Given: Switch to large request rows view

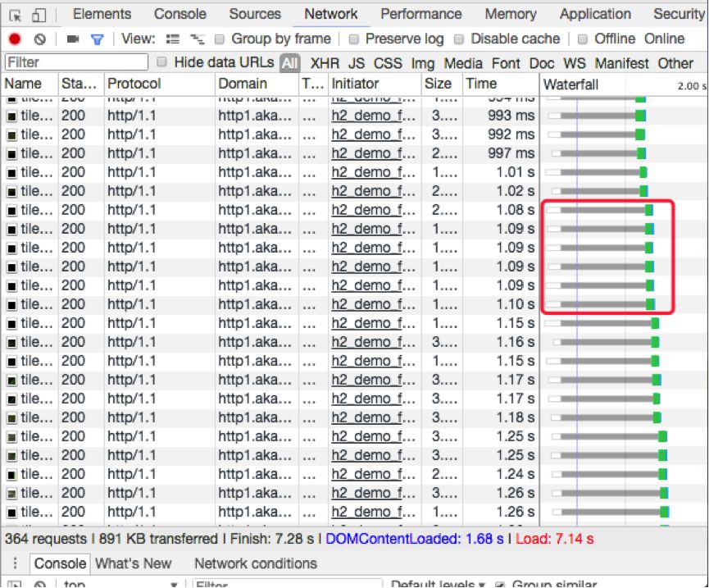Looking at the screenshot, I should 172,39.
